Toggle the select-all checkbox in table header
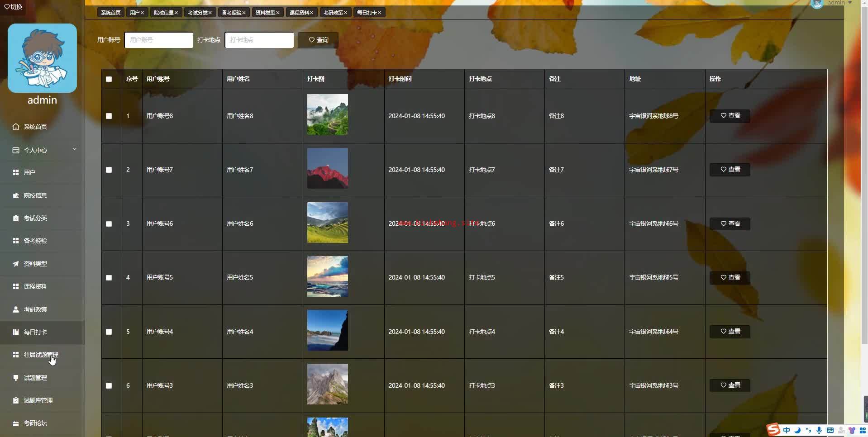Image resolution: width=868 pixels, height=437 pixels. point(109,79)
